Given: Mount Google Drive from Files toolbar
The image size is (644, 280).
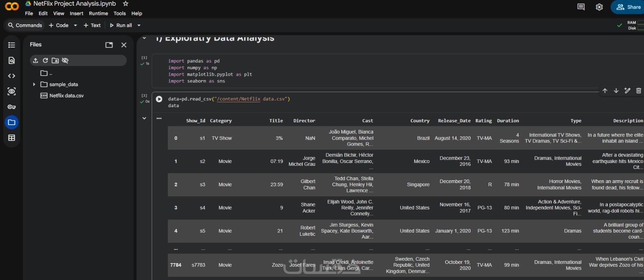Looking at the screenshot, I should click(55, 60).
